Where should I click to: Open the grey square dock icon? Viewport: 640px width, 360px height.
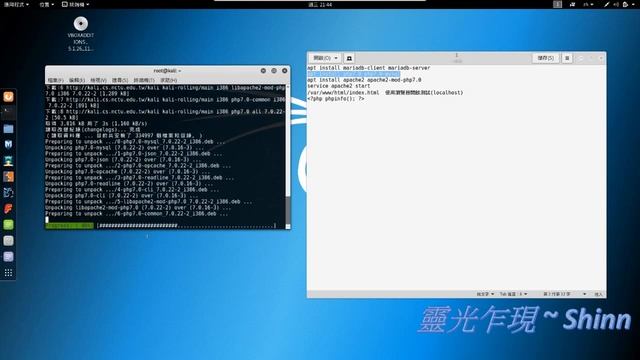(x=8, y=240)
